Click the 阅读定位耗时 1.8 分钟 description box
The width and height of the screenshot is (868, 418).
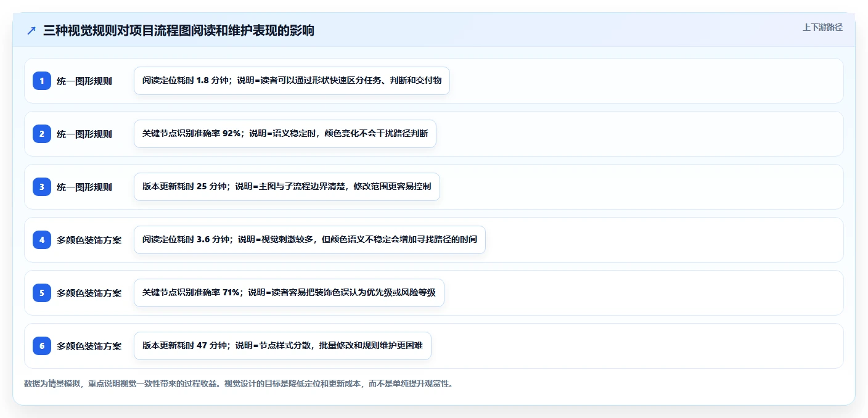292,81
